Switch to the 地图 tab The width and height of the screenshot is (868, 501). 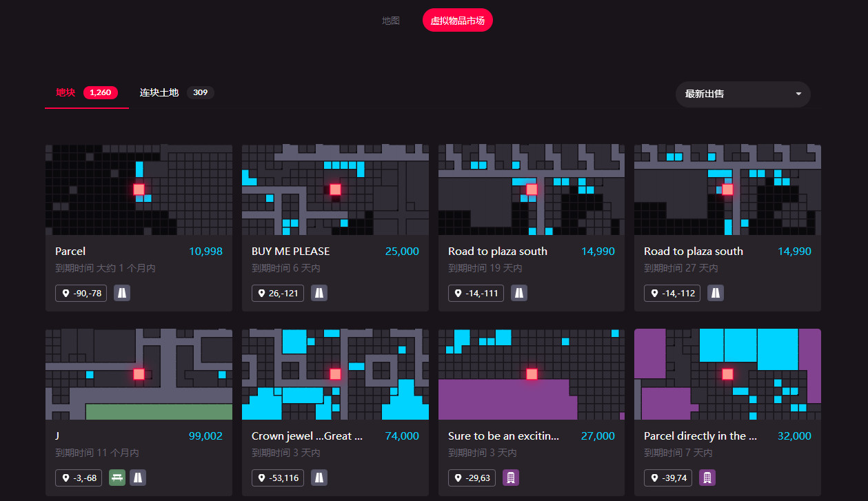(x=391, y=21)
